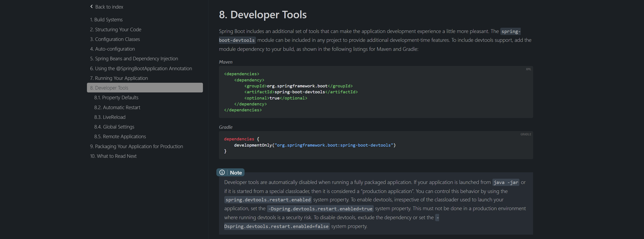Navigate to '7. Running Your Application'

pyautogui.click(x=119, y=78)
